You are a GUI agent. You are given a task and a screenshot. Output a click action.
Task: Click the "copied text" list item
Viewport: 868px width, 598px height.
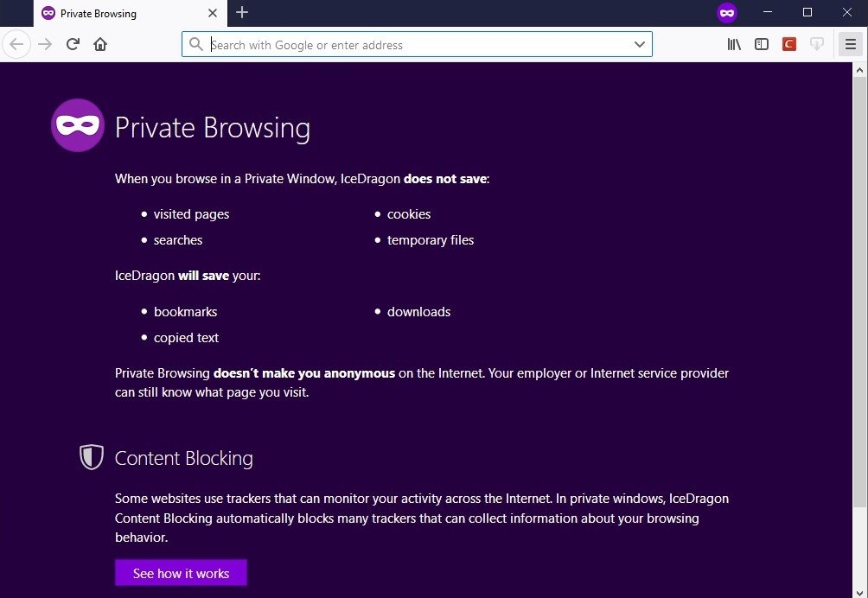186,337
